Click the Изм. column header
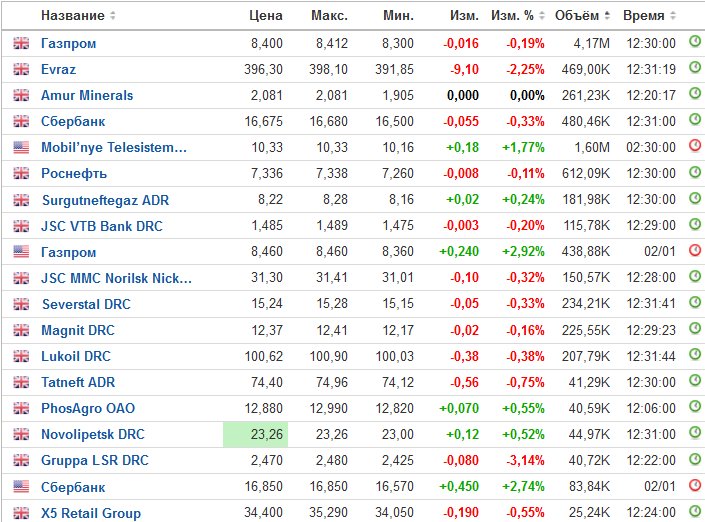This screenshot has width=705, height=522. tap(464, 16)
